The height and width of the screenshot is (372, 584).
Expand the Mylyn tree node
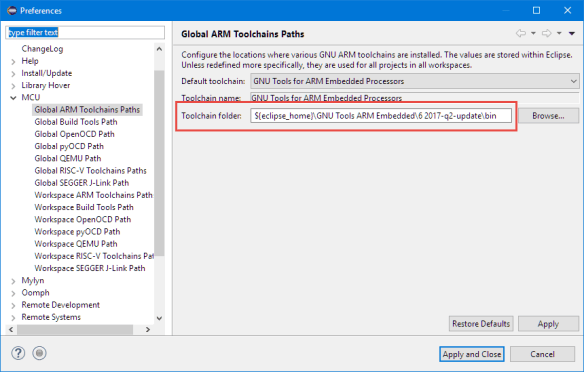[x=13, y=281]
